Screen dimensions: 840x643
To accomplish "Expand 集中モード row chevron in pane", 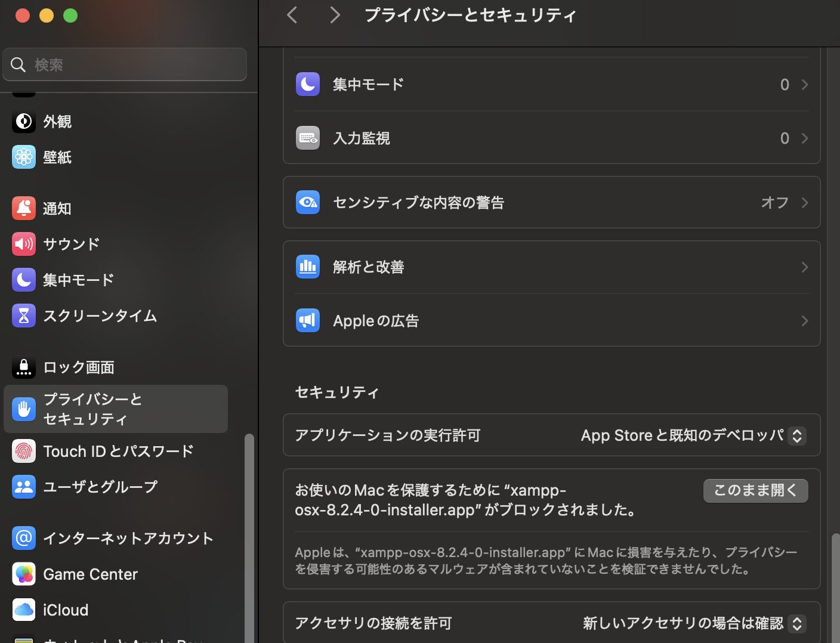I will coord(805,85).
